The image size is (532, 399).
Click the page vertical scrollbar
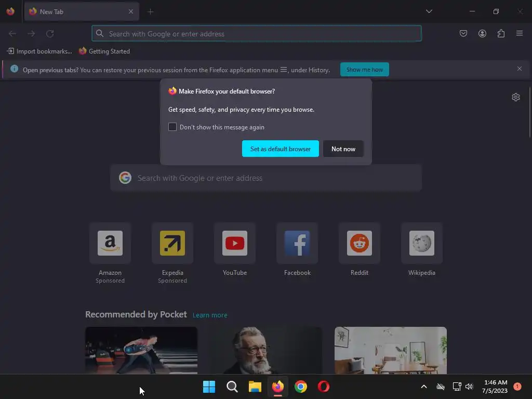tap(529, 112)
